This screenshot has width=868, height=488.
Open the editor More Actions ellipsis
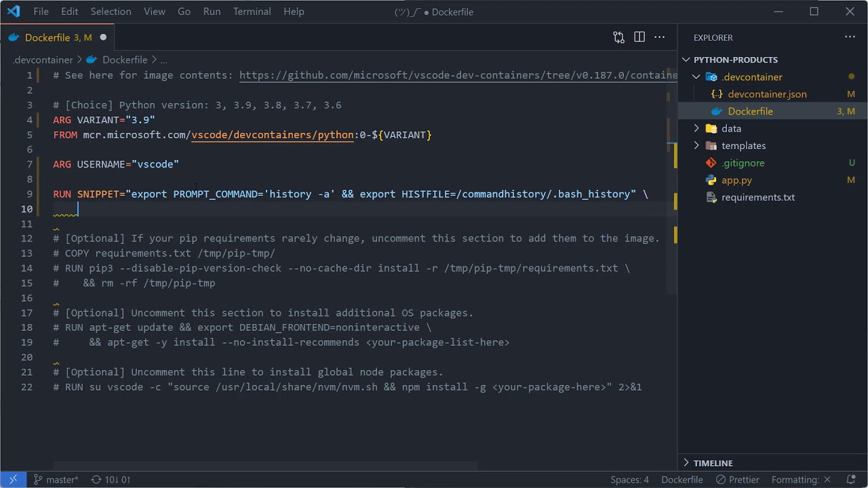660,37
